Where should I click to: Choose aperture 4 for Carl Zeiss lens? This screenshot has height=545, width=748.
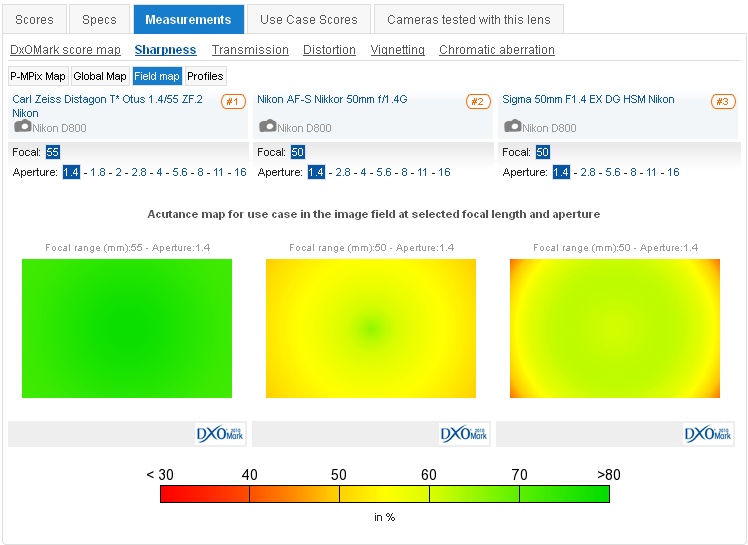click(159, 172)
